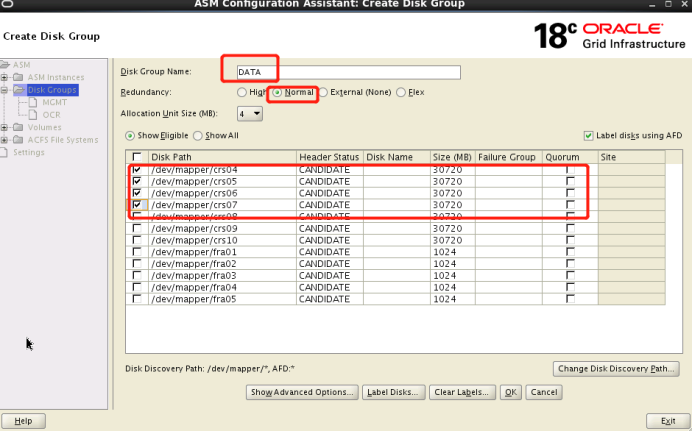Click the OCR document icon
The width and height of the screenshot is (692, 432).
pos(33,115)
